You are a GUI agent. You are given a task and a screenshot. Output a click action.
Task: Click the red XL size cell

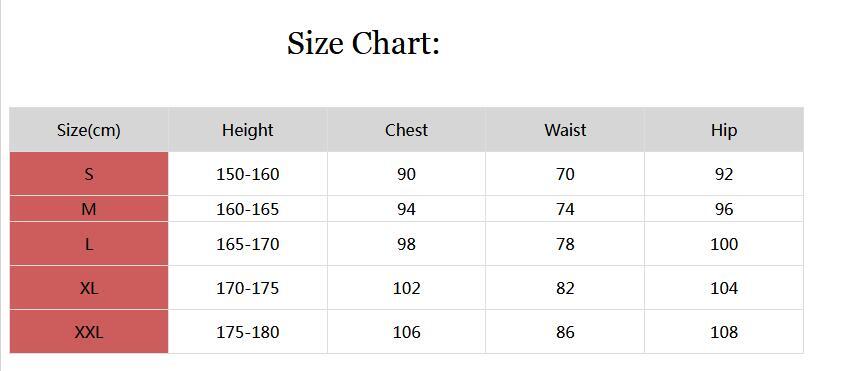point(89,288)
